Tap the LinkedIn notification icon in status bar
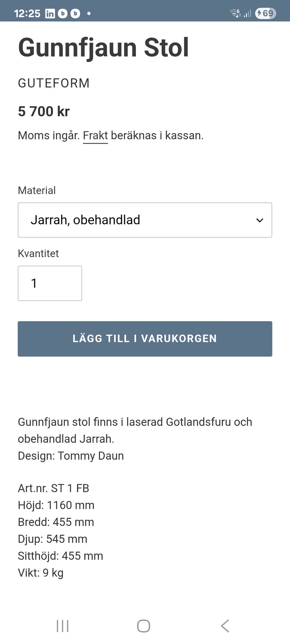Screen dimensions: 290x644 point(50,14)
